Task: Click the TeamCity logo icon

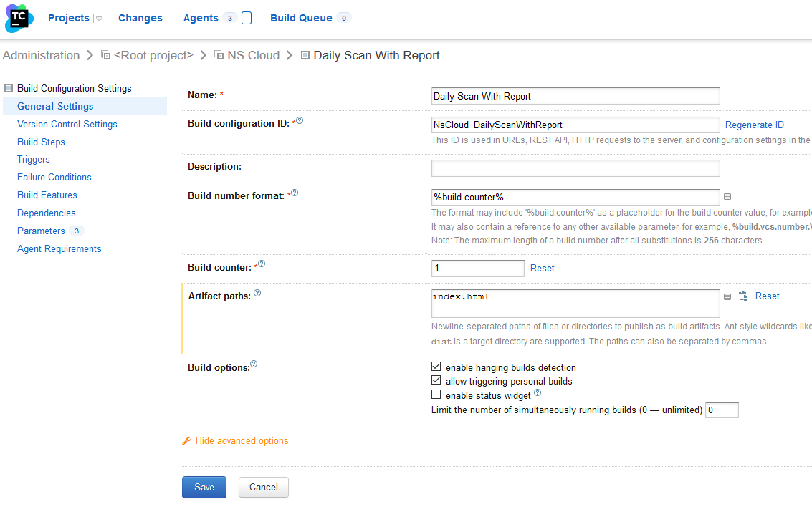Action: click(x=19, y=18)
